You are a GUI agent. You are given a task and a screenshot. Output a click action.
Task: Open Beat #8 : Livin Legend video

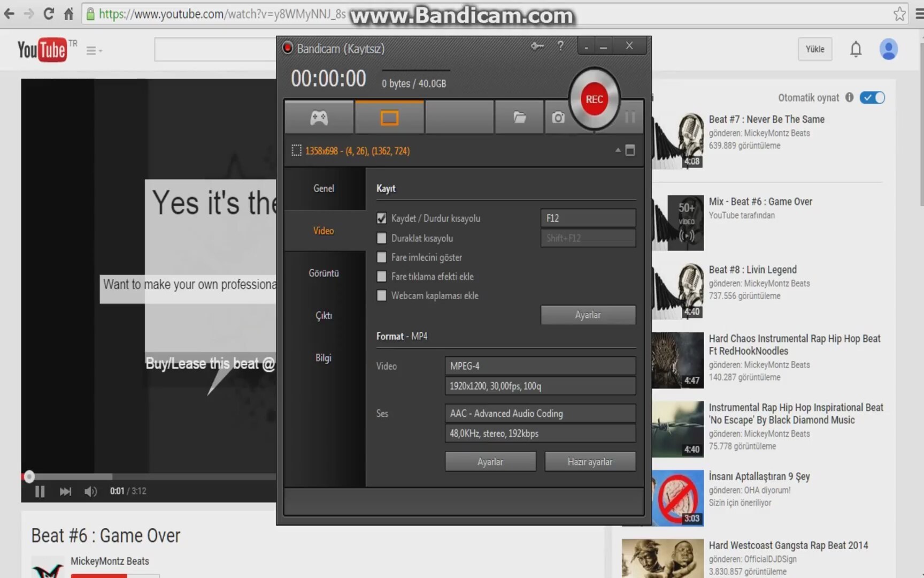pos(752,270)
